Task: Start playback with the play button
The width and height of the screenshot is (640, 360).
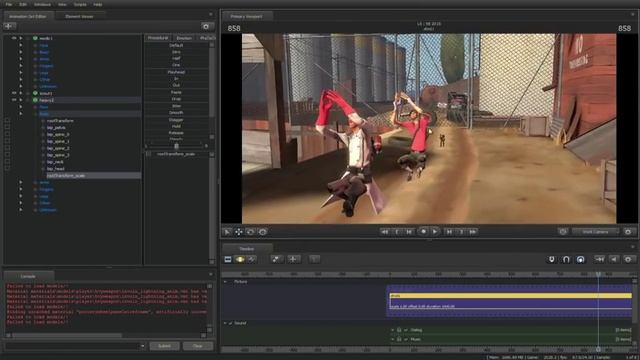Action: [435, 231]
